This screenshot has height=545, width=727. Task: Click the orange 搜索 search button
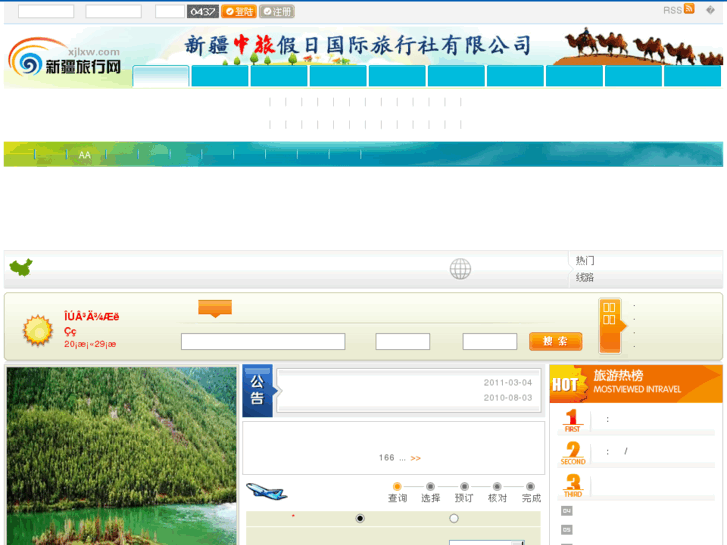pos(555,341)
